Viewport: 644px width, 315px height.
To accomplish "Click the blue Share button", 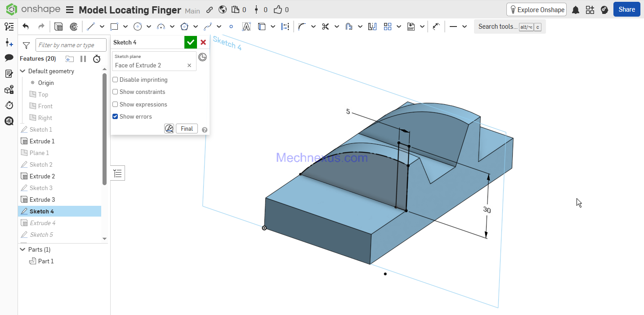I will pos(626,9).
